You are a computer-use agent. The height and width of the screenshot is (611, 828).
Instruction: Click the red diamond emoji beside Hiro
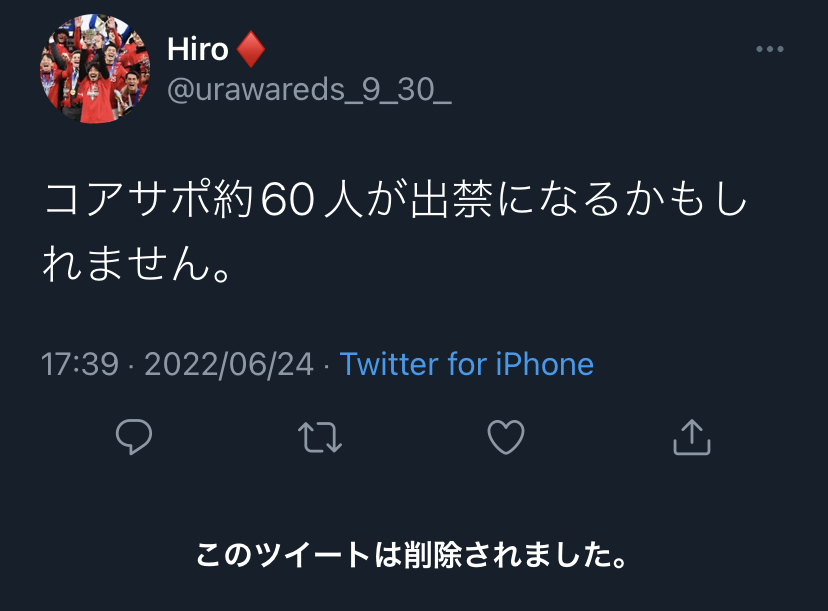250,49
